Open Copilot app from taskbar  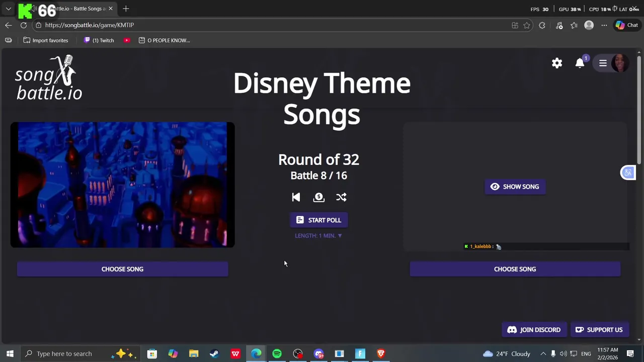pyautogui.click(x=173, y=353)
